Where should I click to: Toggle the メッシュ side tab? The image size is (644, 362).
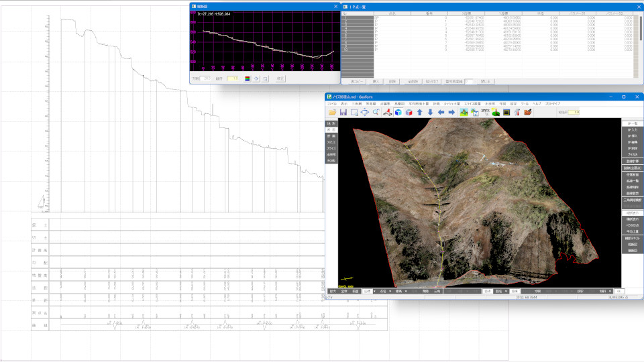(331, 142)
